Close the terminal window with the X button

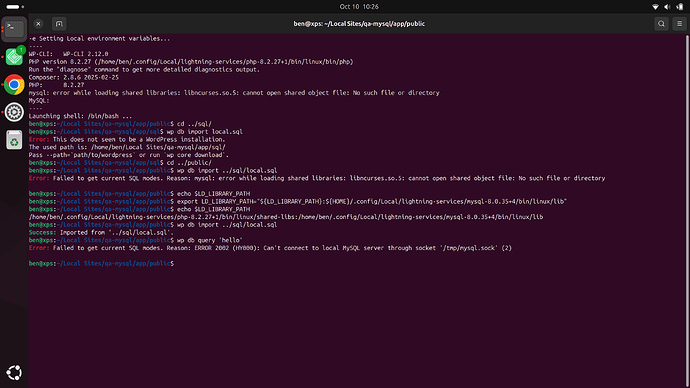pyautogui.click(x=38, y=24)
